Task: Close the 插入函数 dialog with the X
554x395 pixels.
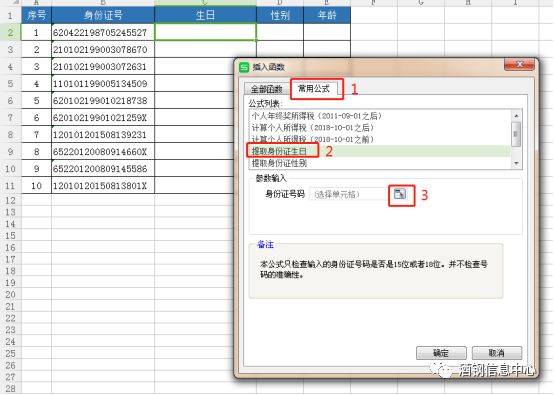Action: pos(519,64)
